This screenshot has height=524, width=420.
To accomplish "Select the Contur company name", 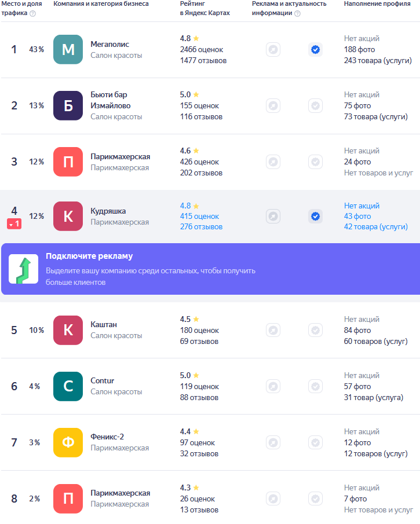I will click(103, 380).
